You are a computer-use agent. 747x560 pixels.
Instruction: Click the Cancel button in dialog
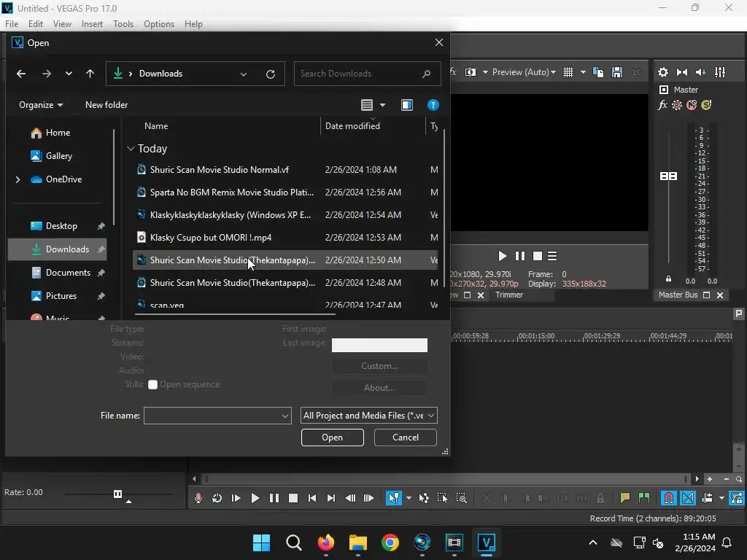pos(406,437)
